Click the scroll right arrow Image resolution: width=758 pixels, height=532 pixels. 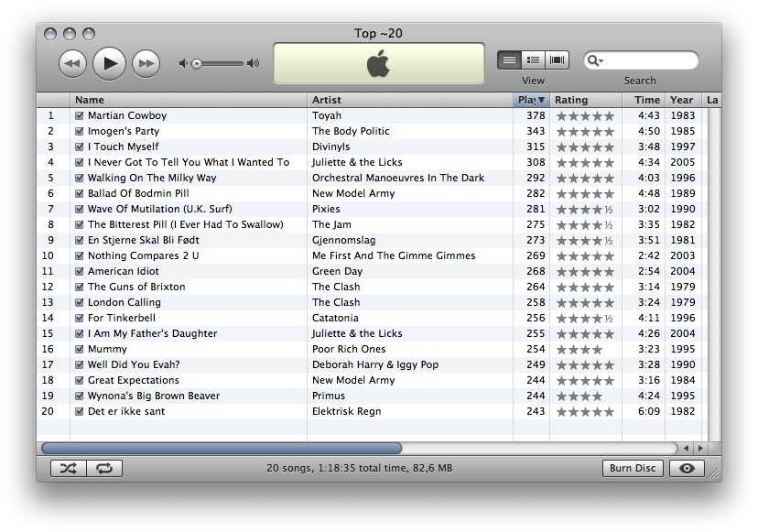click(700, 449)
